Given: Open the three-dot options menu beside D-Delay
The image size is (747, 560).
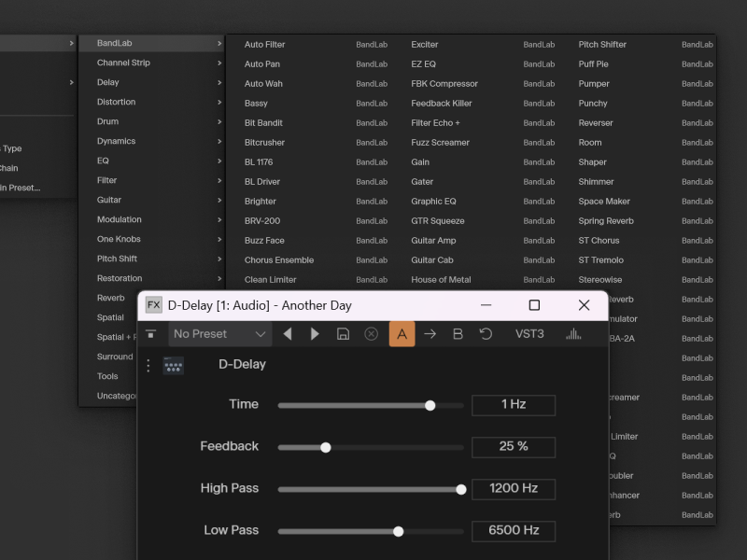Looking at the screenshot, I should [x=148, y=366].
